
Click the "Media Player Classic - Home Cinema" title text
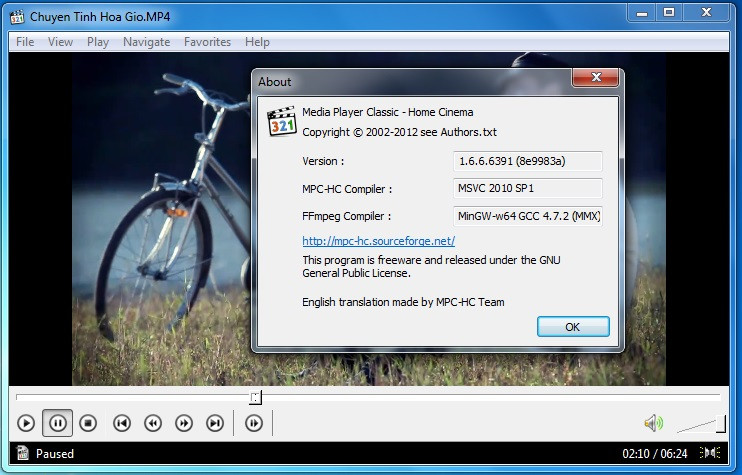(388, 112)
